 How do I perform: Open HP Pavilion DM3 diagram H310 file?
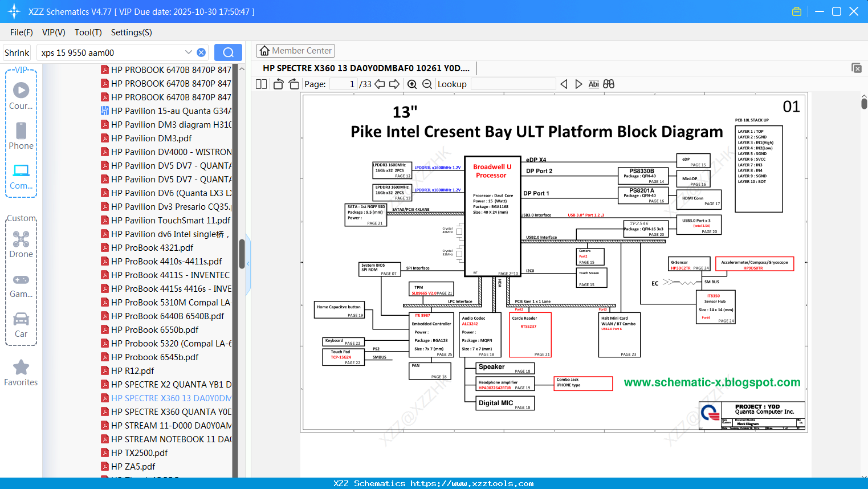click(x=166, y=124)
